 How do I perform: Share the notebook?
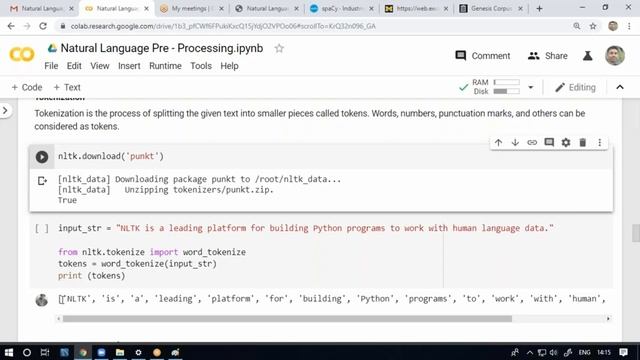point(547,56)
